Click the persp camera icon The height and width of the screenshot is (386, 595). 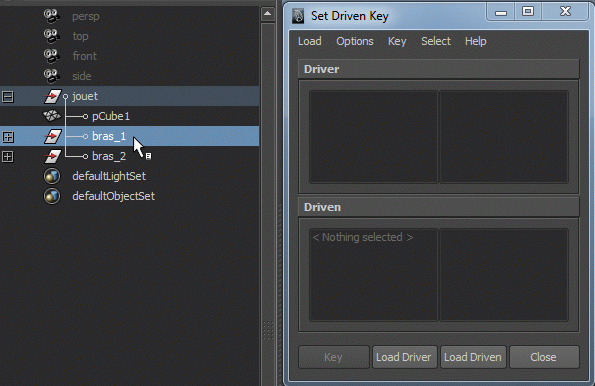[x=52, y=16]
